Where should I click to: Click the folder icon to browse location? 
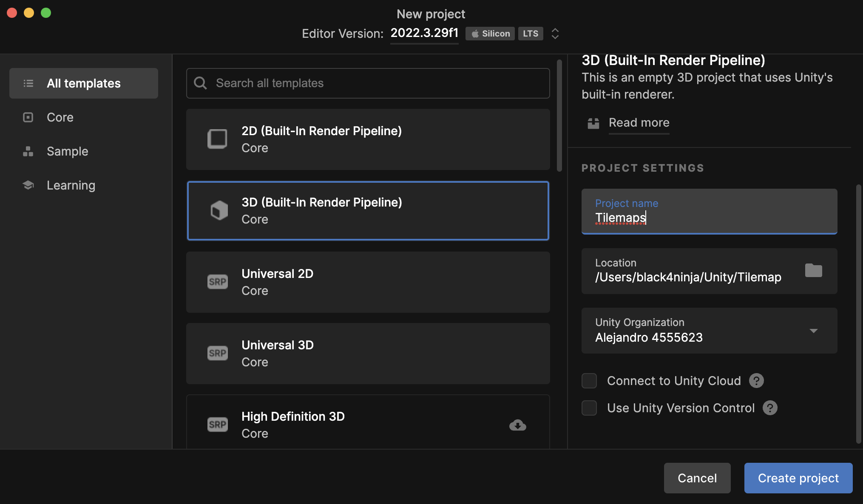(813, 271)
